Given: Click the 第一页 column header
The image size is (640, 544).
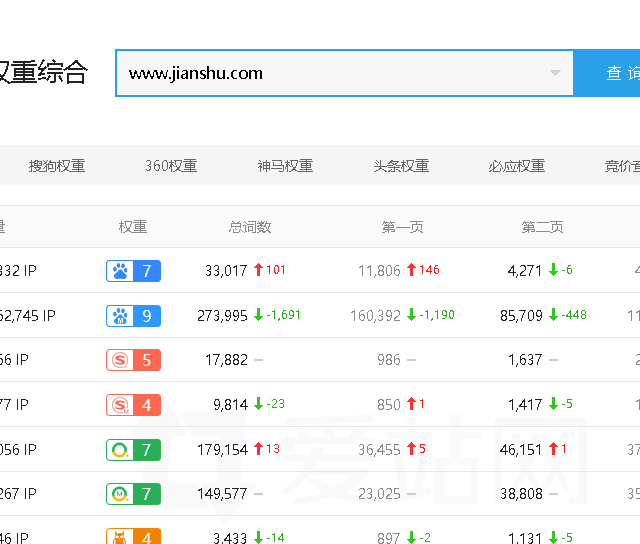Looking at the screenshot, I should pos(402,227).
